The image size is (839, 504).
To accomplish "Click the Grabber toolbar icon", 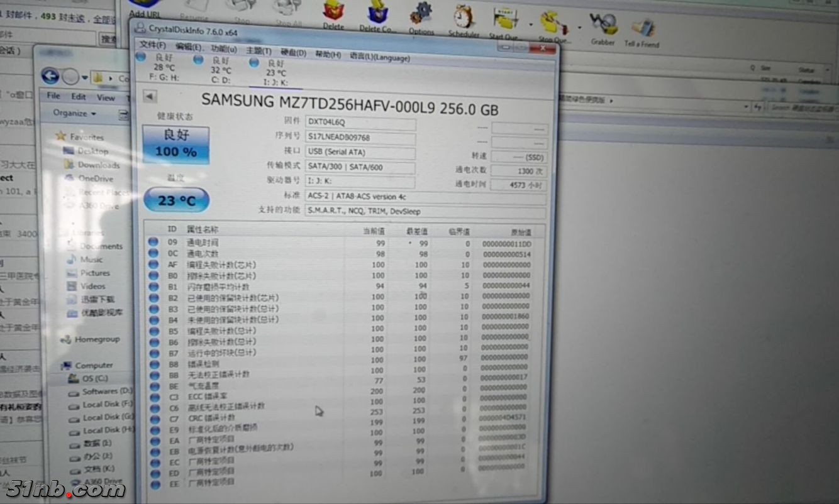I will (603, 26).
